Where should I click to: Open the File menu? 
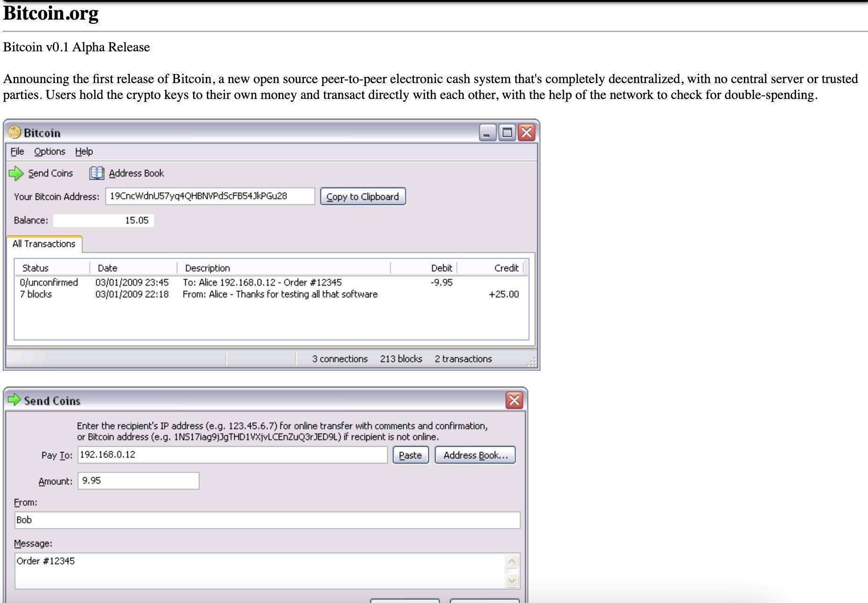click(17, 152)
